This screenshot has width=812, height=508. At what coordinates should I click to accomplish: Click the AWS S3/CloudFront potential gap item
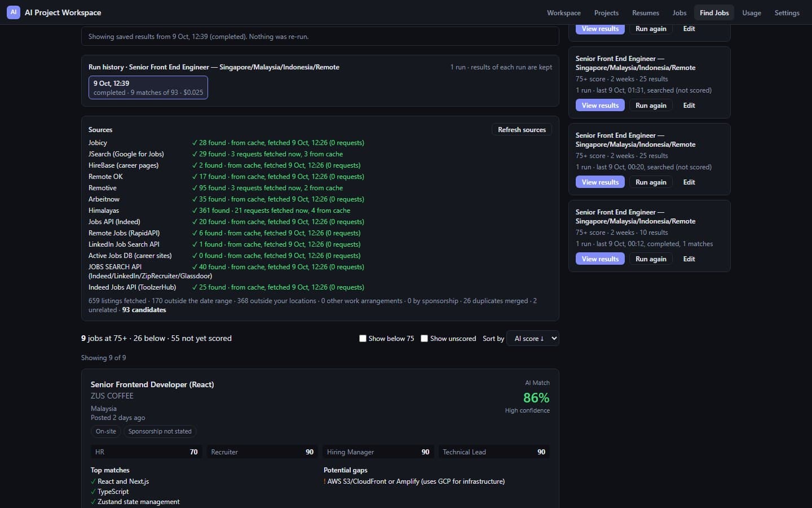pos(414,481)
